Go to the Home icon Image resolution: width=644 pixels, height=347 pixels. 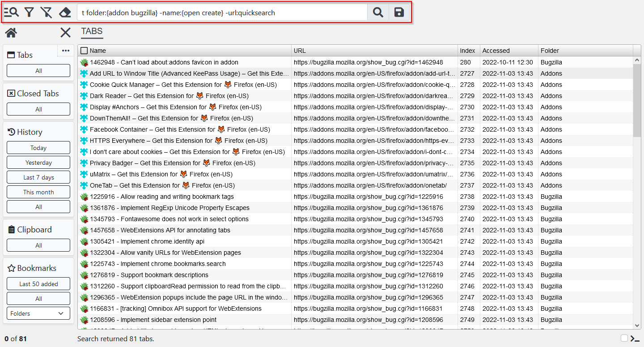(11, 32)
